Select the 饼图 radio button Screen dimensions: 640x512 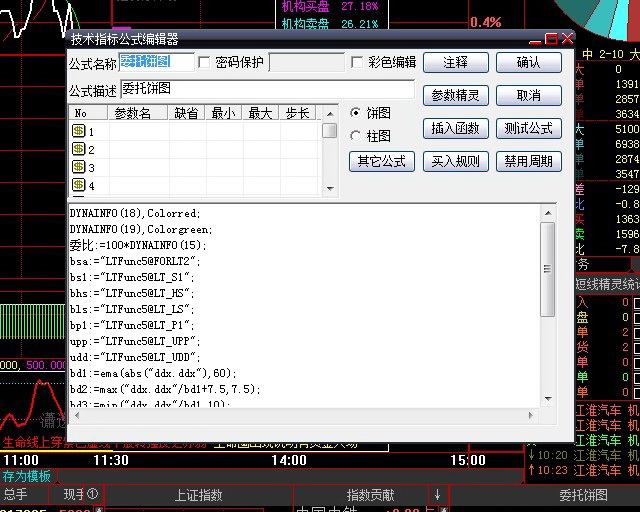(356, 112)
